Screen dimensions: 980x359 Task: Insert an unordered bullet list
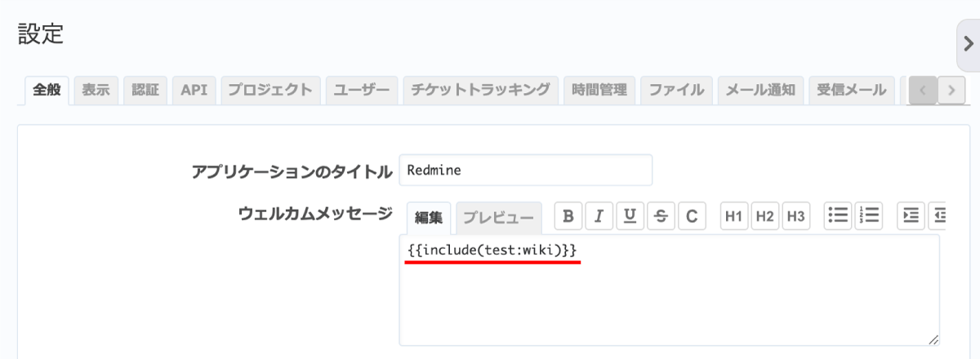[x=837, y=216]
